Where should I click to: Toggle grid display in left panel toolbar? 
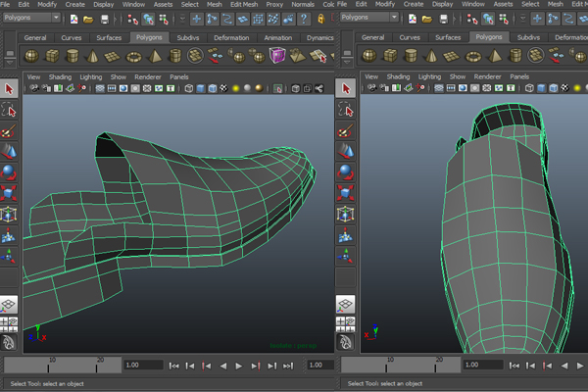[x=100, y=88]
